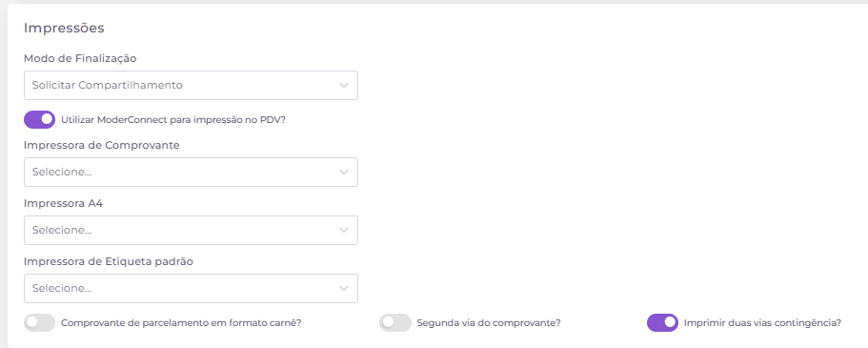Image resolution: width=868 pixels, height=348 pixels.
Task: Open the Impressora de Comprovante select box
Action: tap(191, 172)
